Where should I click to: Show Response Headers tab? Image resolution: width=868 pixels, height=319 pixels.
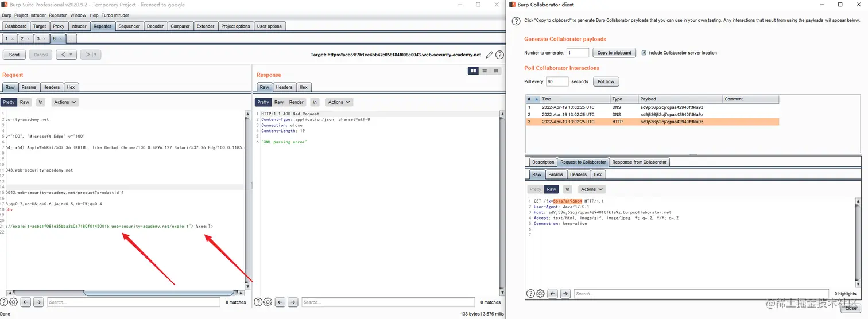[x=284, y=87]
